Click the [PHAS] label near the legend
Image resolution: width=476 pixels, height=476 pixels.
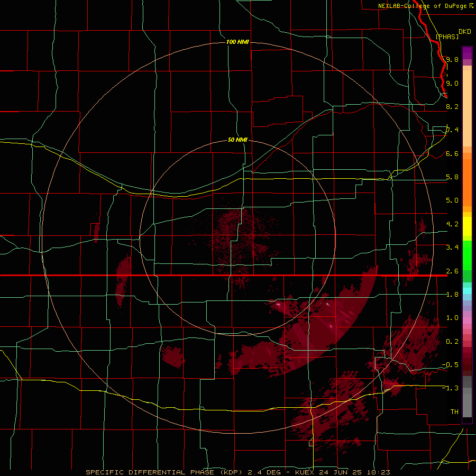[447, 36]
